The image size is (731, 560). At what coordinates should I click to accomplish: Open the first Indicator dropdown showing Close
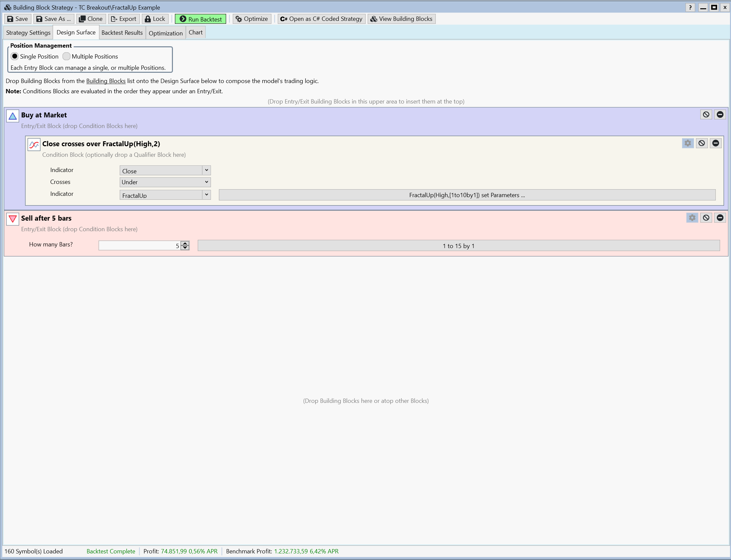[x=207, y=170]
